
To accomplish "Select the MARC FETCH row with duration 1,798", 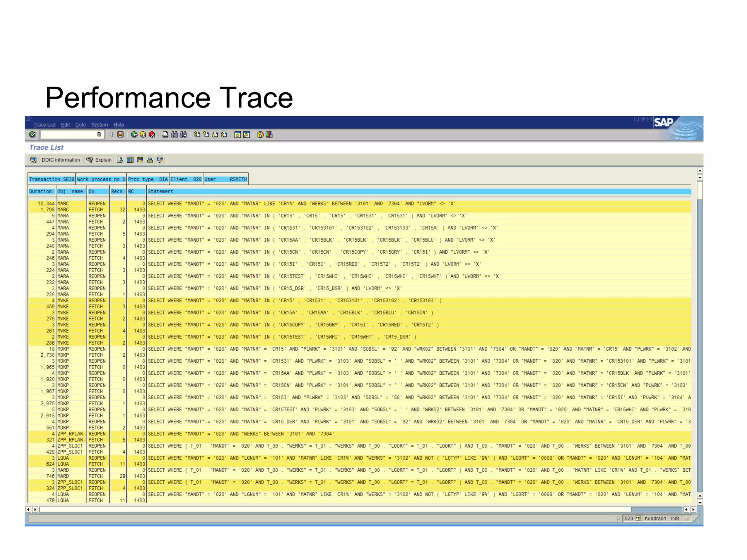I will pos(360,210).
